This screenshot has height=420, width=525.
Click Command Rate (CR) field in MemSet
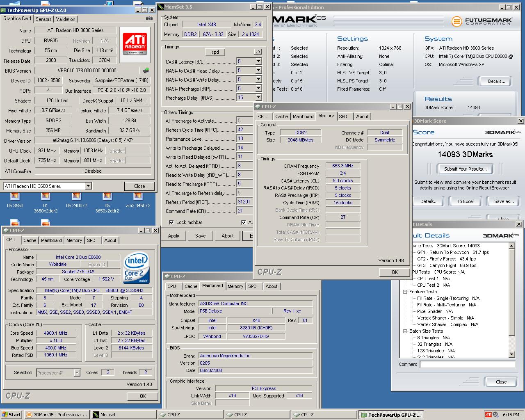(x=244, y=211)
